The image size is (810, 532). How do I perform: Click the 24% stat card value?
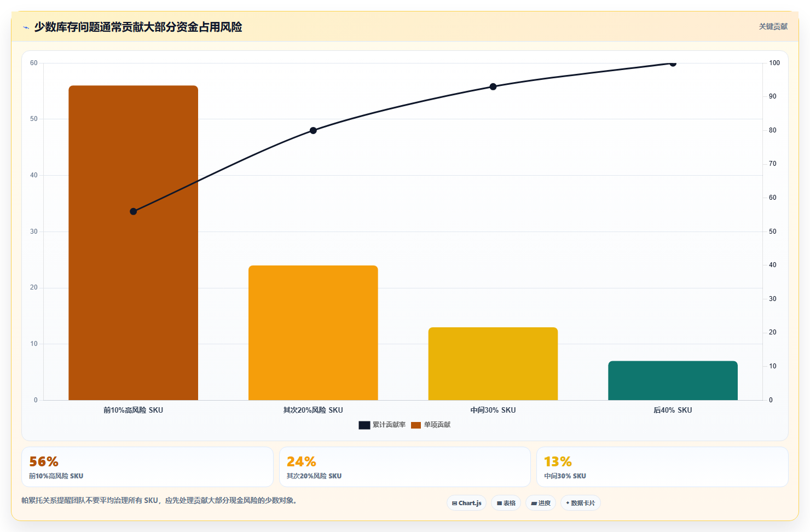pos(302,462)
